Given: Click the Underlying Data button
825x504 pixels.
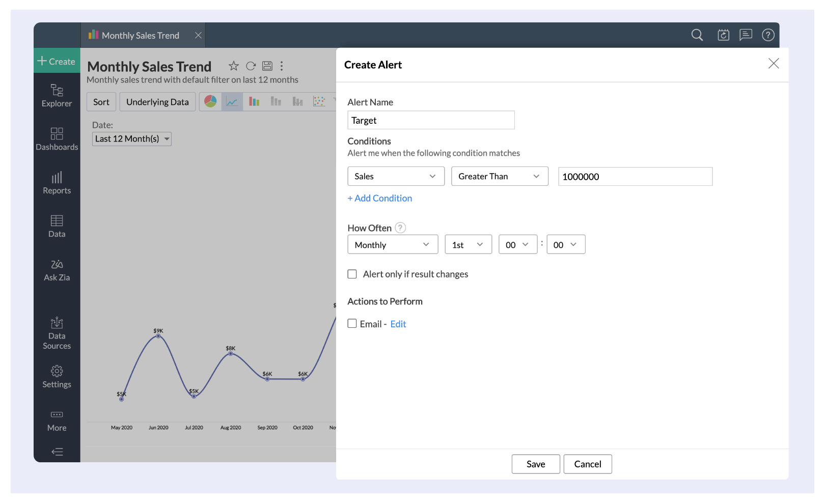Looking at the screenshot, I should coord(157,102).
